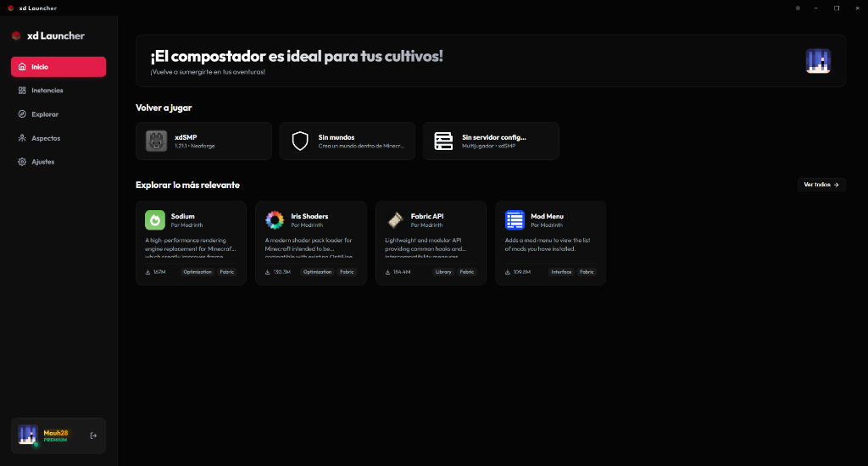The width and height of the screenshot is (868, 466).
Task: Launch the xdSMP instance card
Action: click(203, 141)
